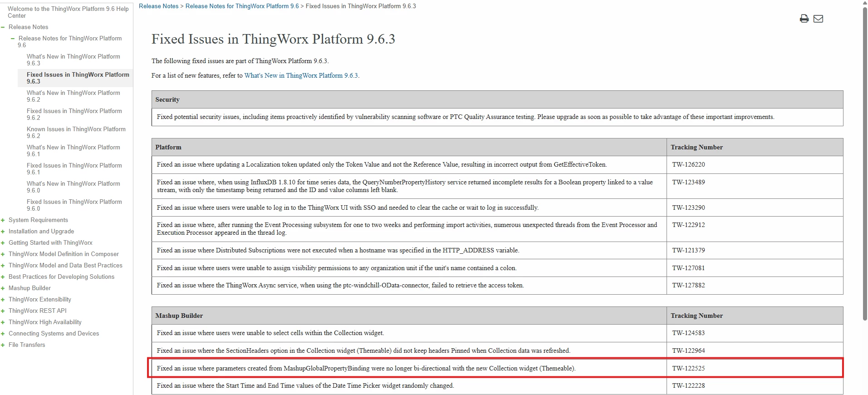Open What's New in ThingWorx Platform 9.6.2

pos(74,96)
